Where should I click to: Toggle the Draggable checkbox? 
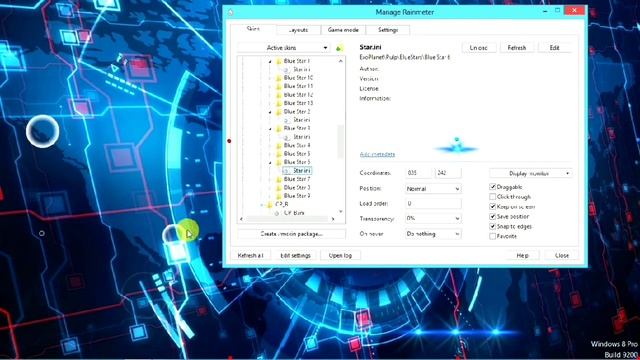tap(493, 187)
